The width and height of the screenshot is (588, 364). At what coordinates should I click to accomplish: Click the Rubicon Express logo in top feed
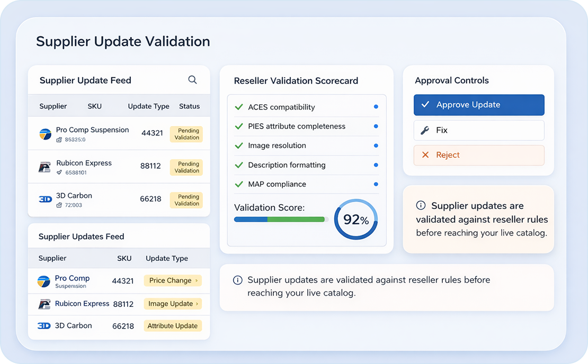[45, 167]
